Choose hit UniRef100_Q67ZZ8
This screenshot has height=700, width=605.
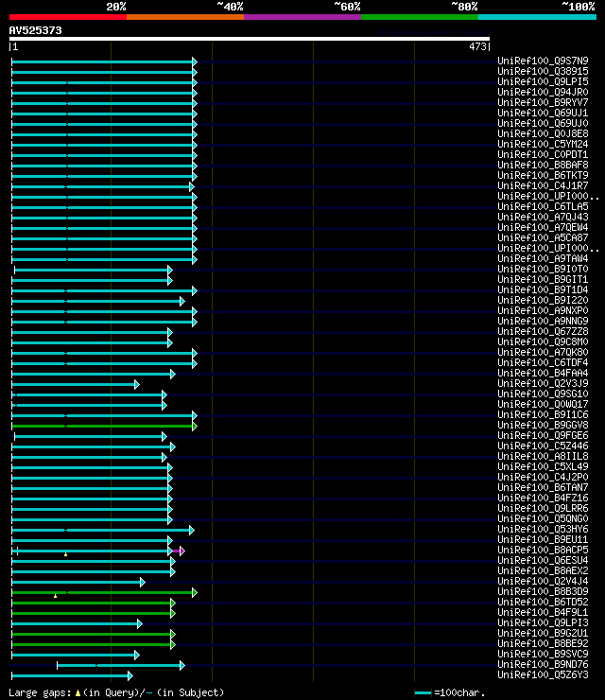(543, 332)
